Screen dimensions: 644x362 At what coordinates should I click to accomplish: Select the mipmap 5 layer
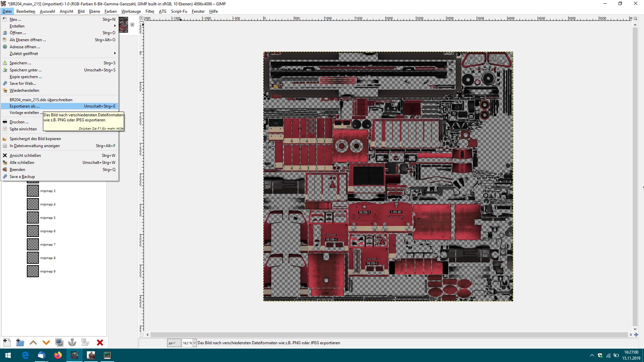click(48, 218)
